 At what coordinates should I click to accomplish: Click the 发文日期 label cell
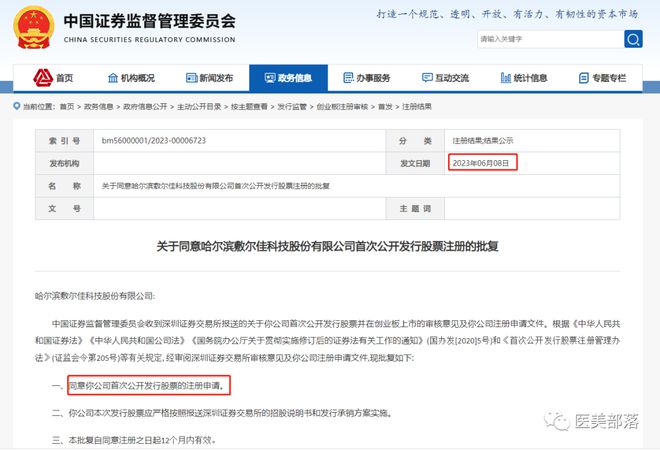[x=415, y=163]
